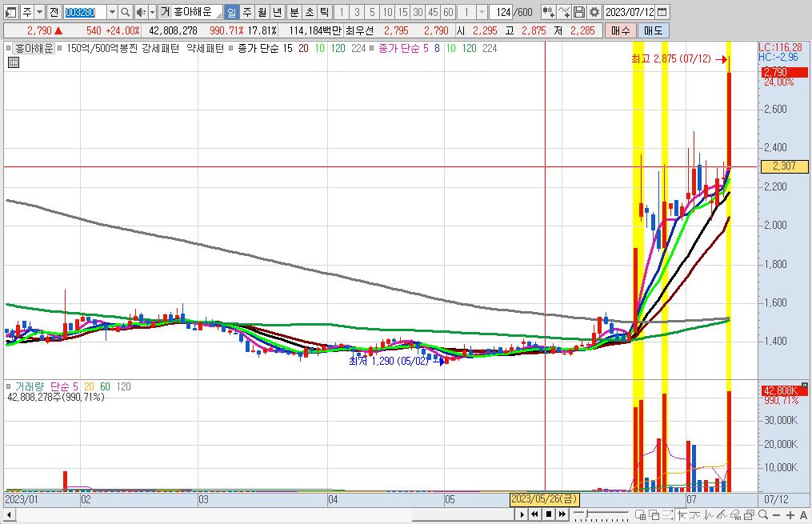Click the horizontal chart scrollbar thumb

click(x=462, y=514)
